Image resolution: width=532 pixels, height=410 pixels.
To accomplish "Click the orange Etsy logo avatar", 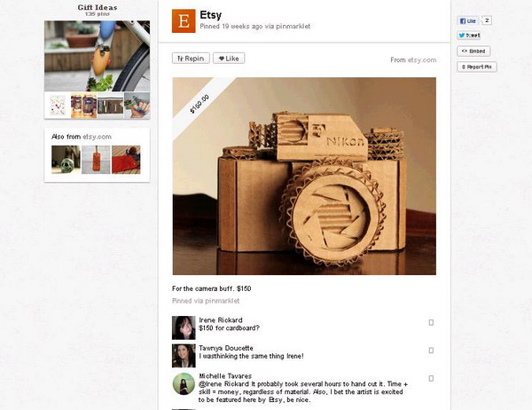I will tap(184, 21).
